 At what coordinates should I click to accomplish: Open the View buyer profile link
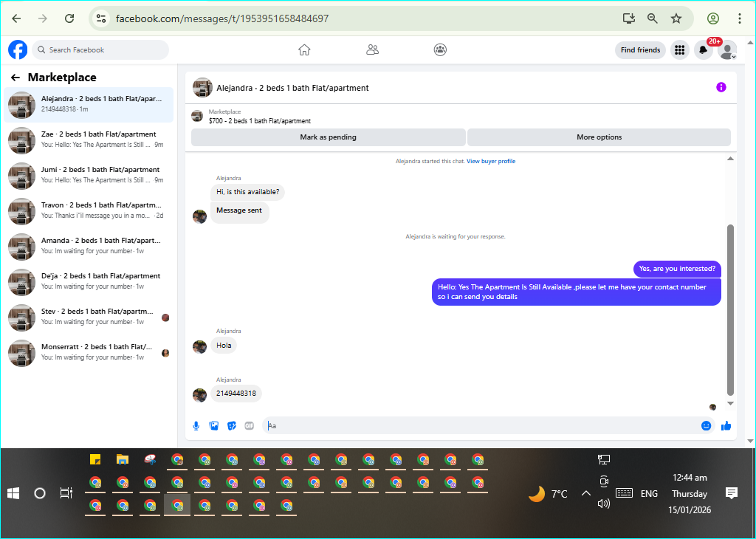(x=491, y=161)
